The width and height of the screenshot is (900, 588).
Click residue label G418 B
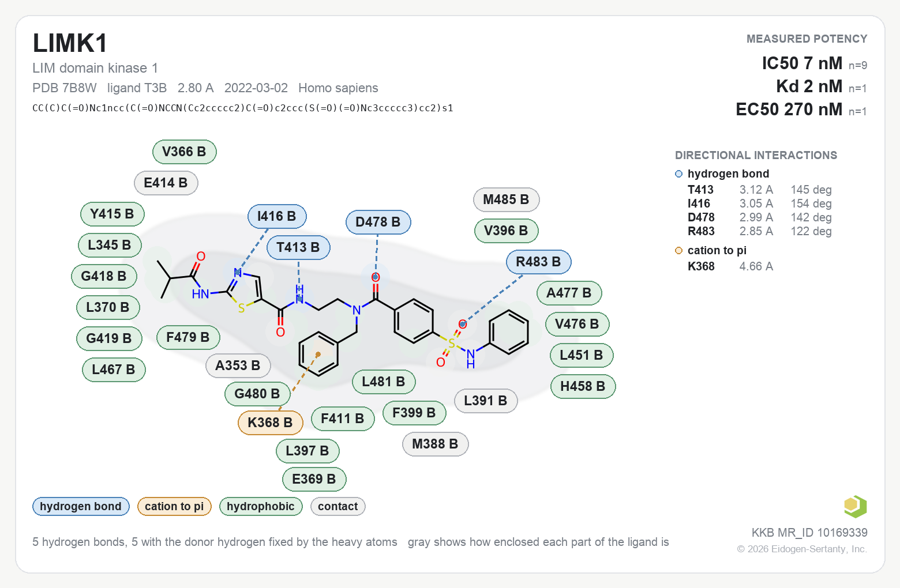[x=104, y=277]
